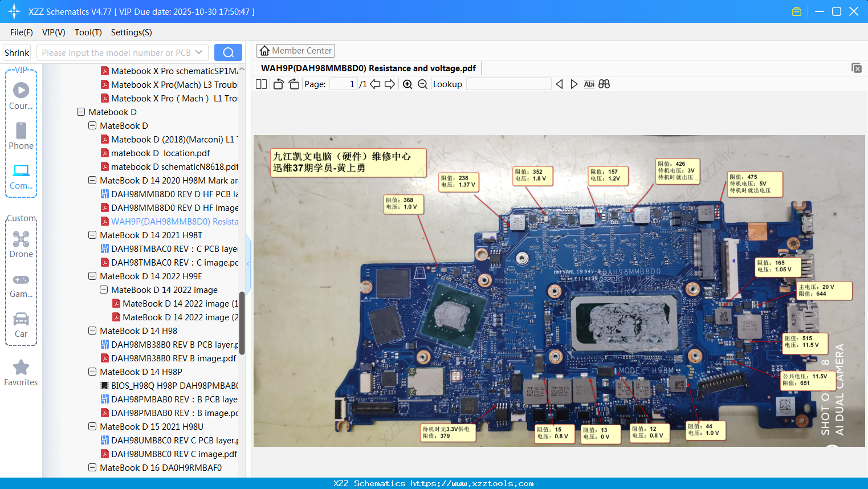Open matebook D location.pdf
868x489 pixels.
point(155,153)
